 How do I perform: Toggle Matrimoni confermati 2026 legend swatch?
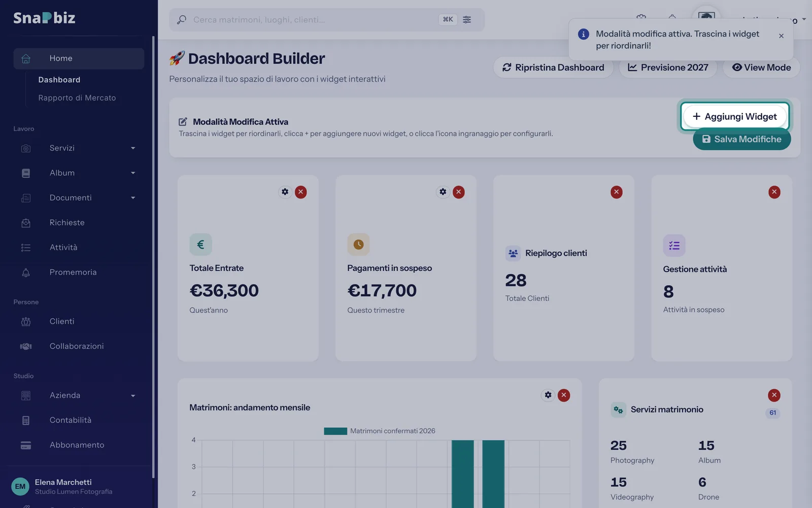pos(335,431)
